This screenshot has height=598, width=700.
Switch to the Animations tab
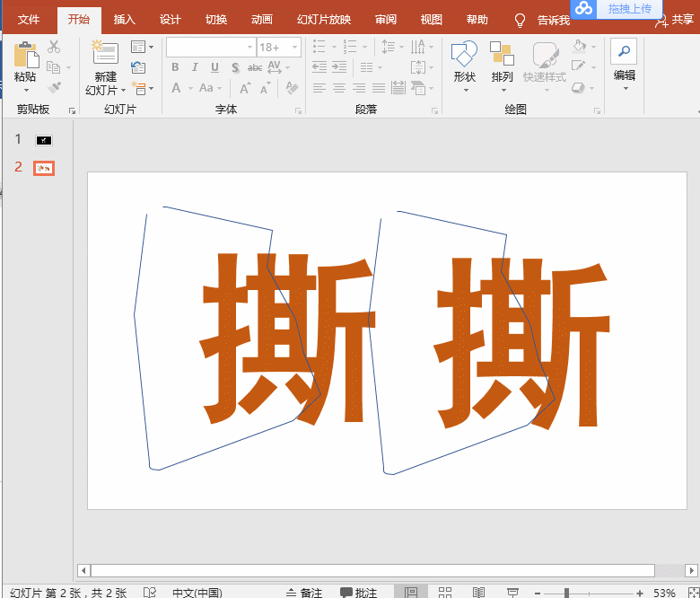[x=262, y=20]
